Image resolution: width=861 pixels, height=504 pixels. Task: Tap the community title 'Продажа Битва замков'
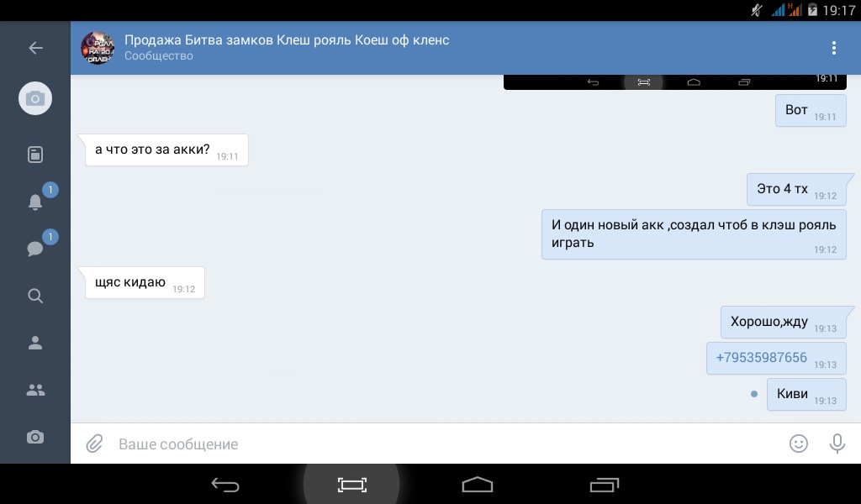point(287,40)
